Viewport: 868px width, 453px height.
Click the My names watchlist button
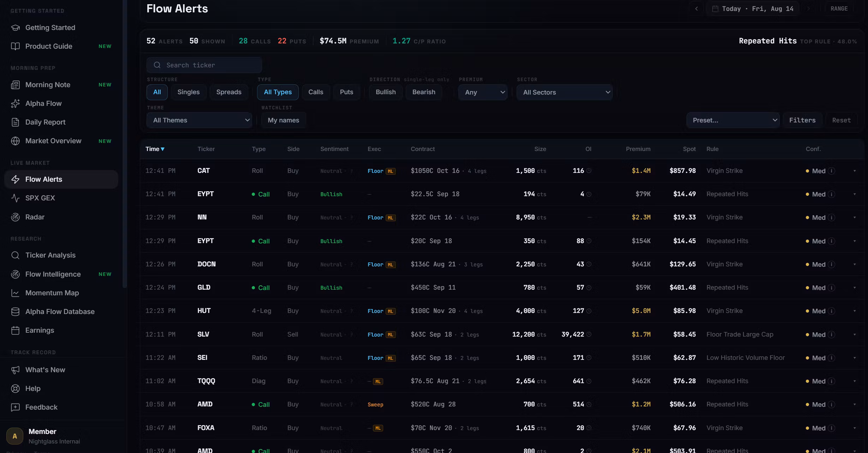tap(284, 120)
